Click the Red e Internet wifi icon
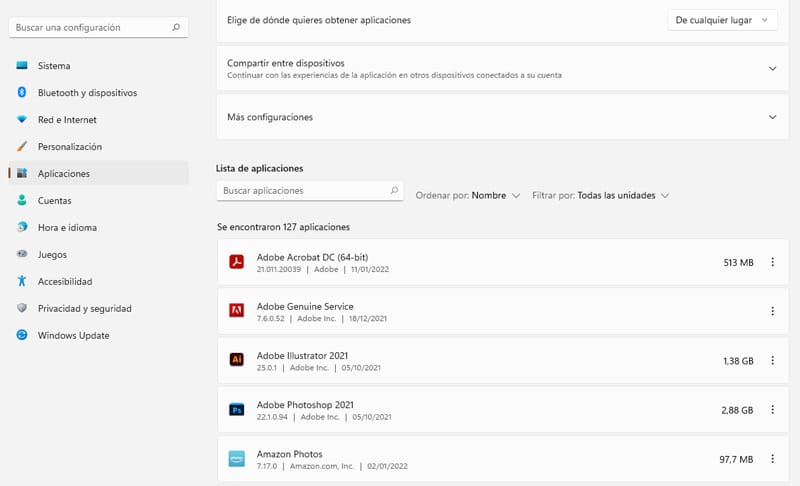The image size is (800, 486). 22,119
